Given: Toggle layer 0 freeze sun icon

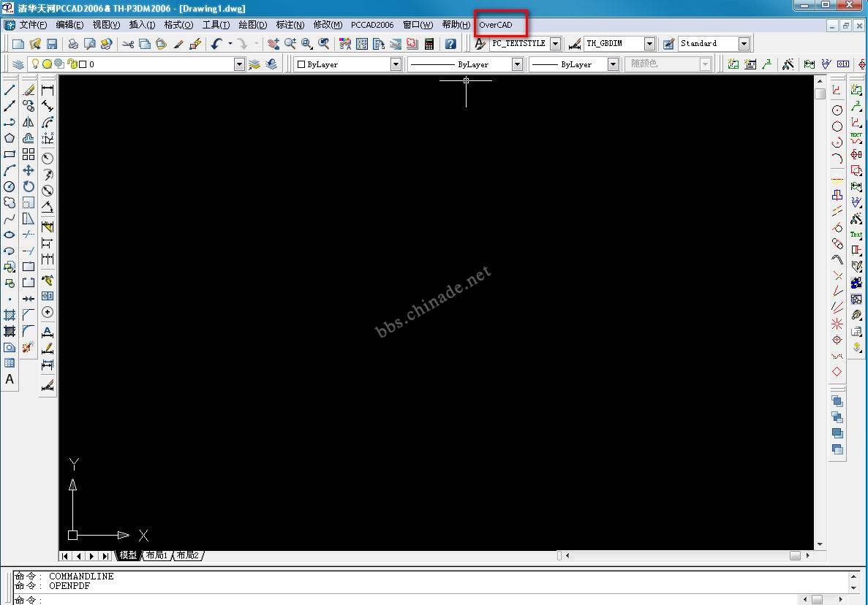Looking at the screenshot, I should 47,64.
